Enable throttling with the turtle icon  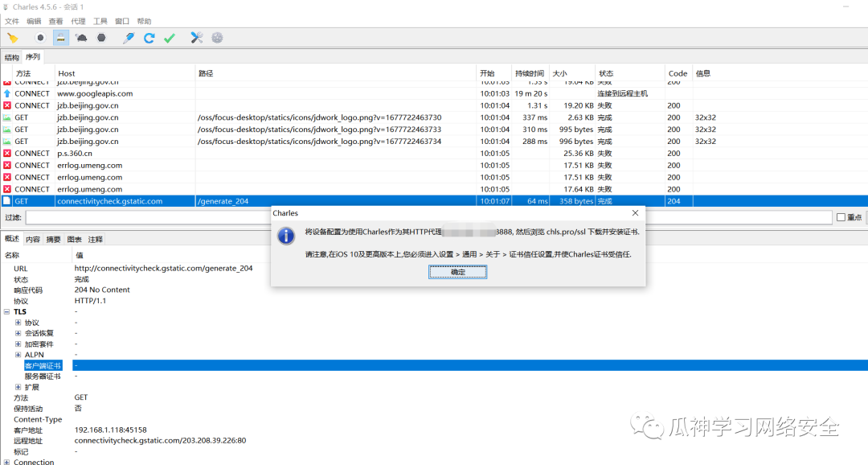click(81, 38)
